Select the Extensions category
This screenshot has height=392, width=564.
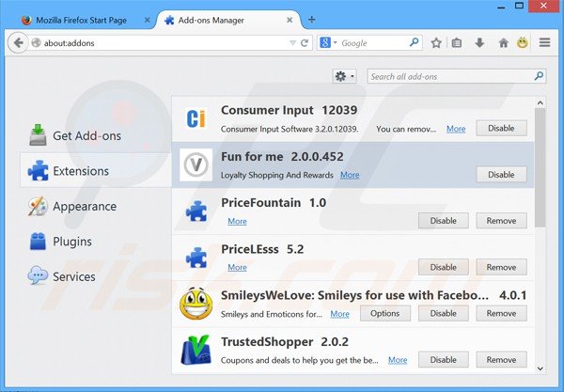(x=96, y=171)
